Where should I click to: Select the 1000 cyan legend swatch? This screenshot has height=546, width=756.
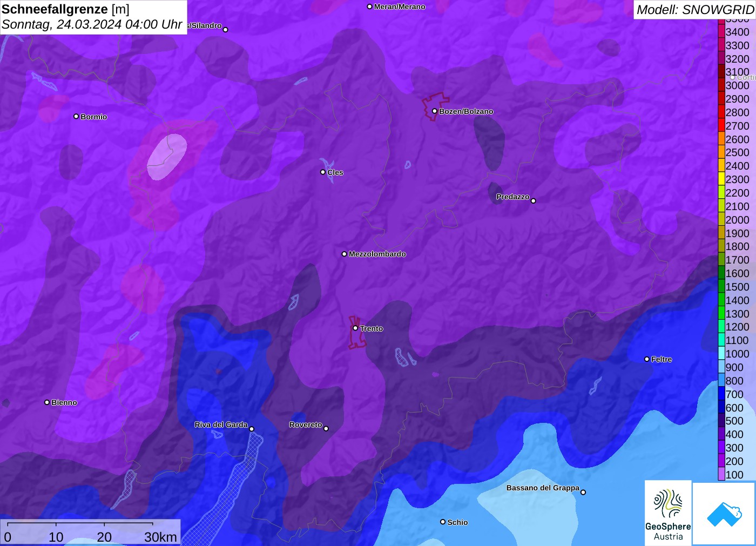pos(721,353)
